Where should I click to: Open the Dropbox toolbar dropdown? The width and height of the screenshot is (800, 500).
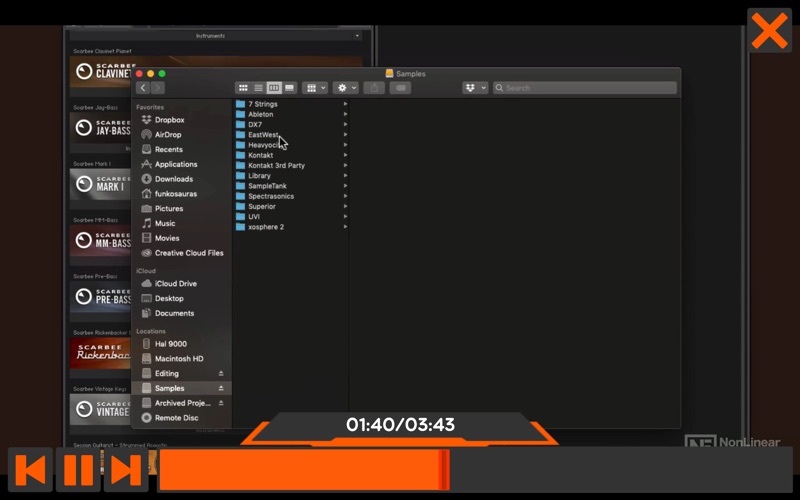475,88
